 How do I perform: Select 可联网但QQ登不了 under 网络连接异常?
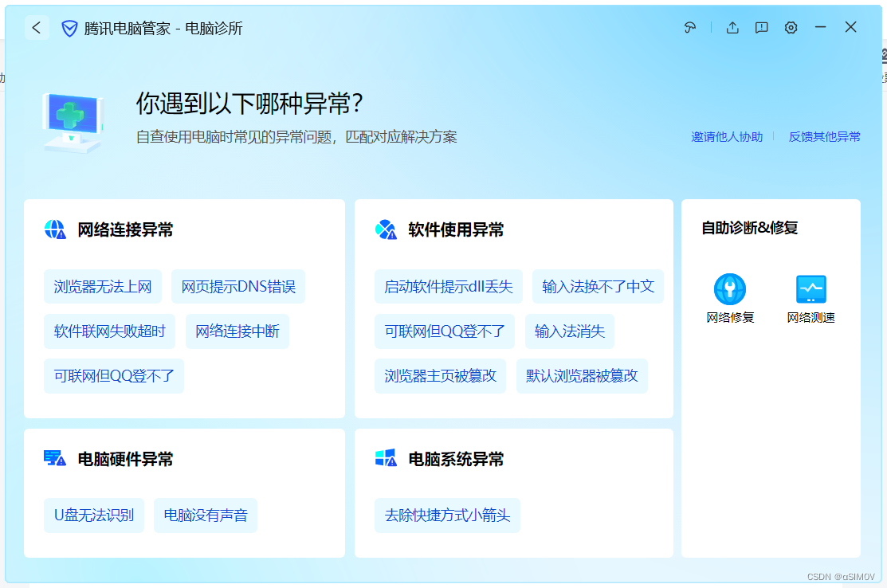click(114, 376)
